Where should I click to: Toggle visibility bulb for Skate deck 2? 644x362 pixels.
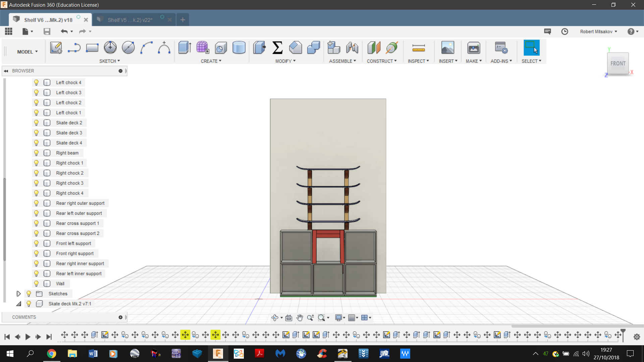coord(36,123)
